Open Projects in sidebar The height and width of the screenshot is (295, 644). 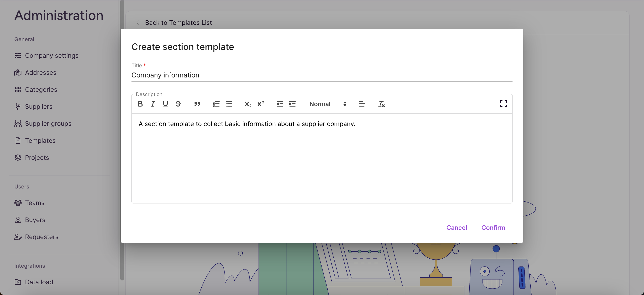pos(32,158)
